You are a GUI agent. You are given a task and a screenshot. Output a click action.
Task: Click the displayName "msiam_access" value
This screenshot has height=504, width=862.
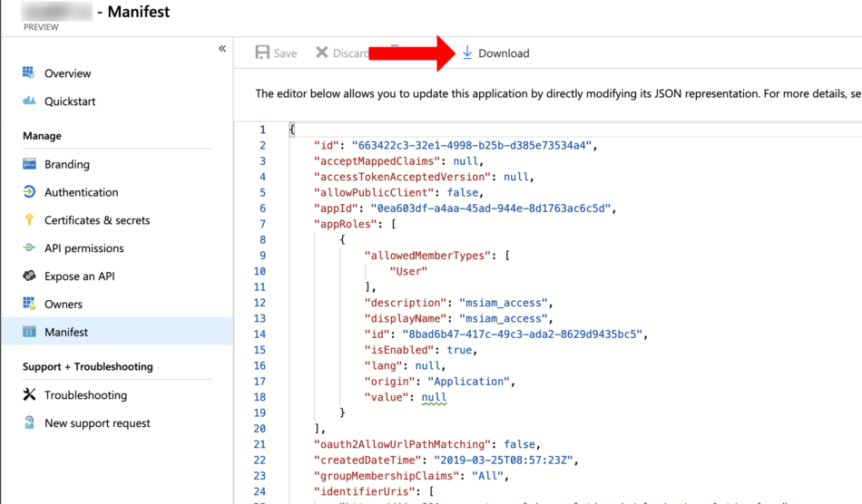coord(504,318)
